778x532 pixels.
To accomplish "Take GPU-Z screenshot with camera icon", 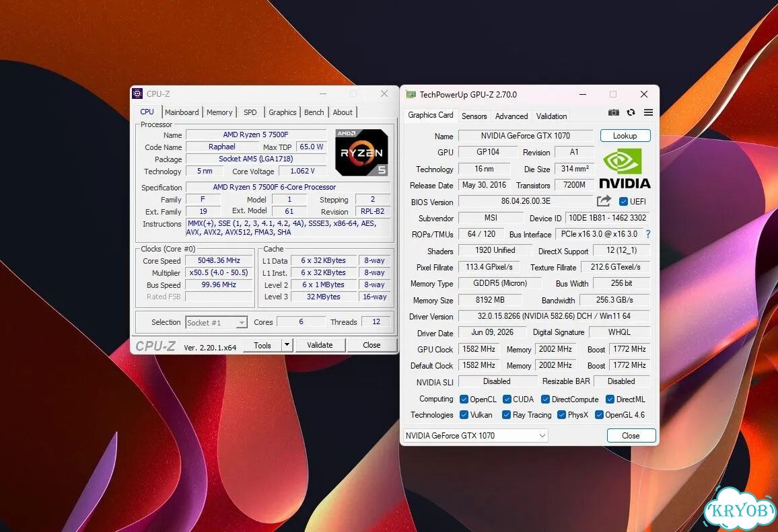I will 613,112.
